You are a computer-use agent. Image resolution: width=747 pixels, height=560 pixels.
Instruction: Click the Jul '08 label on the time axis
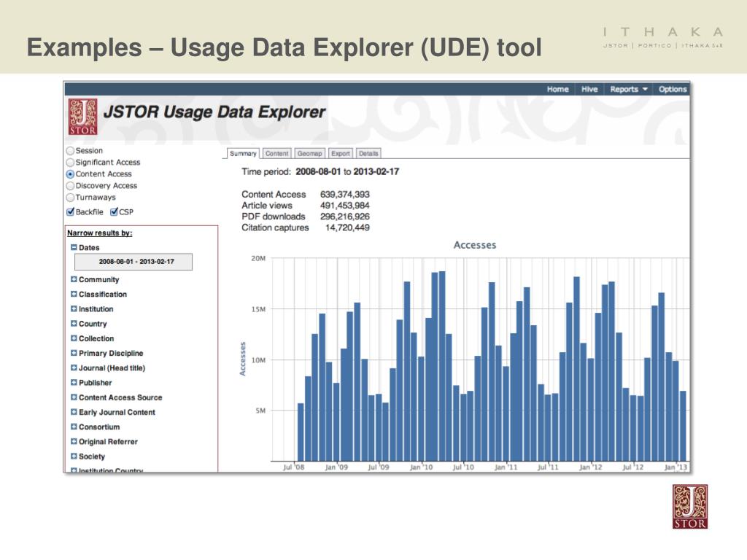click(293, 467)
